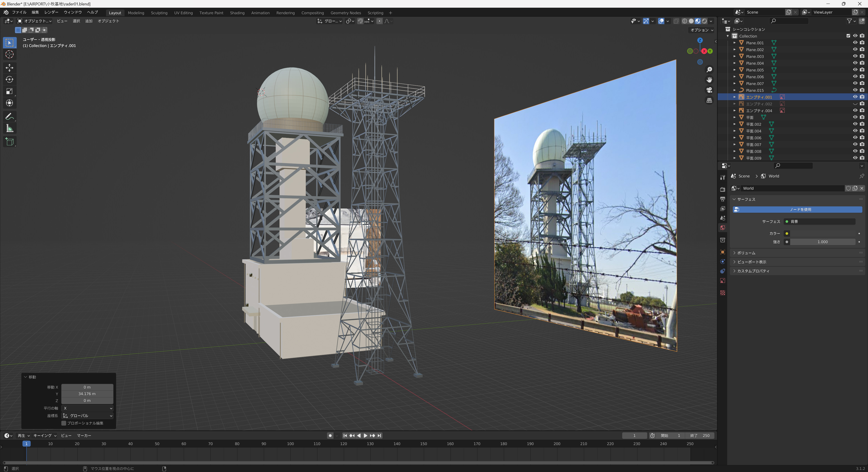868x472 pixels.
Task: Choose the Move tool in the toolbar
Action: pos(9,68)
